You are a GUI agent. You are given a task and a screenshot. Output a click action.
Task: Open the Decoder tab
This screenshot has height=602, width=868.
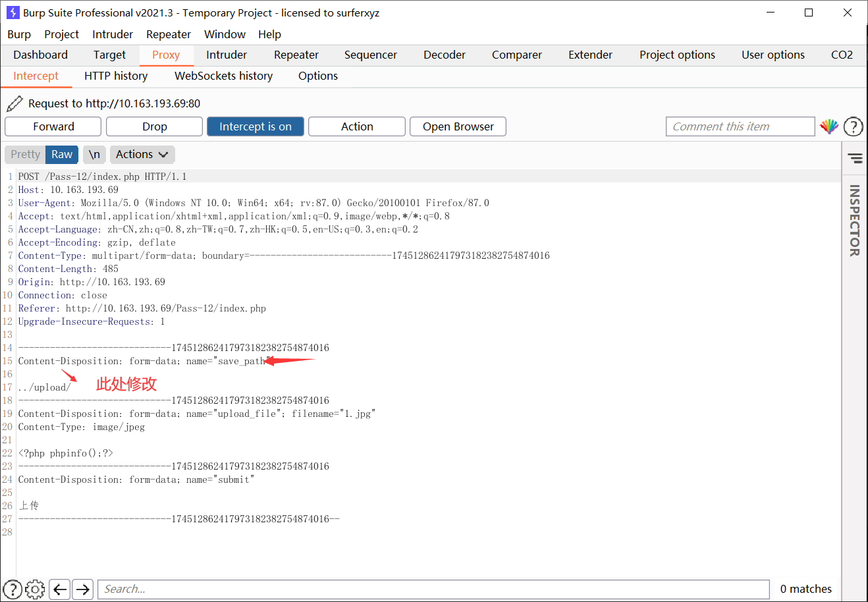click(445, 55)
